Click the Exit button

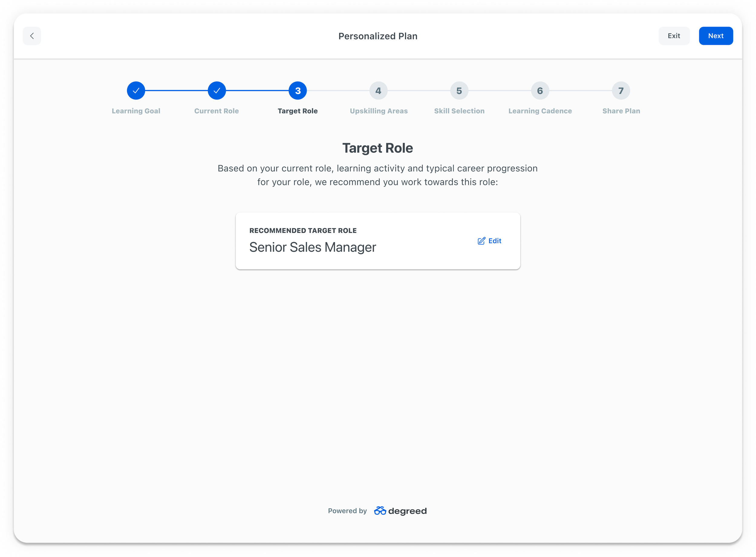coord(674,36)
